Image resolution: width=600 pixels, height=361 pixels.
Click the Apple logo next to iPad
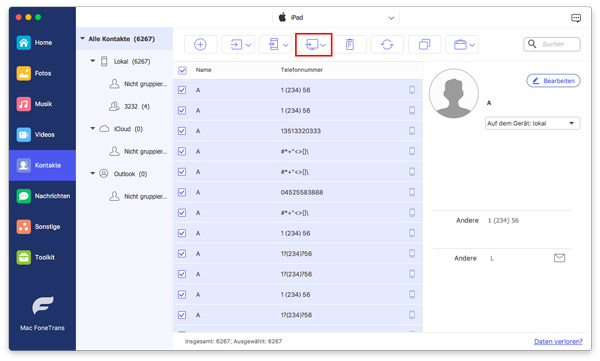click(282, 17)
